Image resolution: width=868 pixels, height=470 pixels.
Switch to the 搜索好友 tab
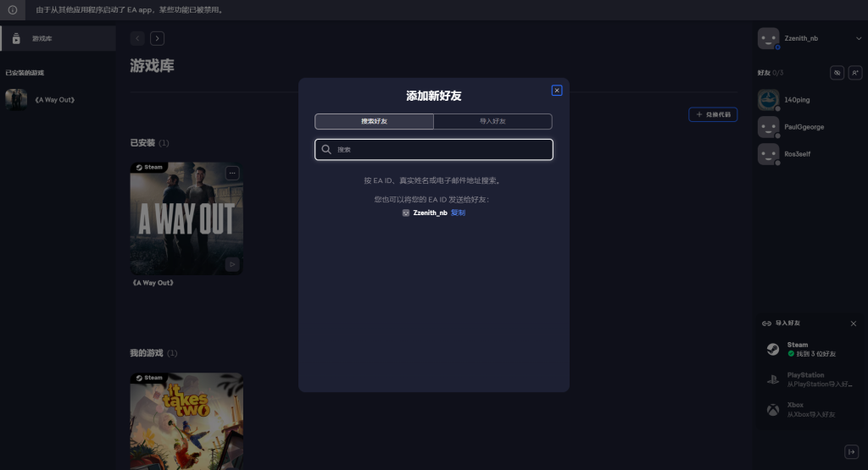point(374,121)
